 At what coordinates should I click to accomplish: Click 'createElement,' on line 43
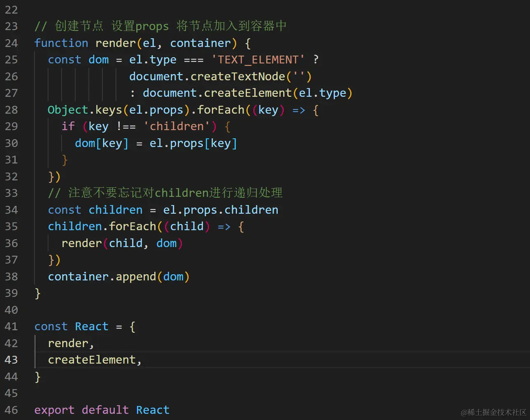(x=95, y=360)
